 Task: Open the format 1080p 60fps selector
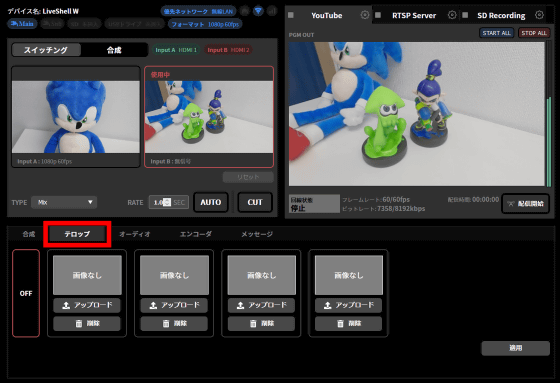[x=205, y=24]
